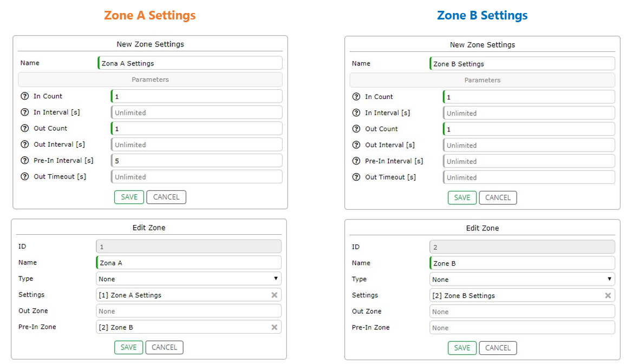Select Out Zone field in Zona A edit form
Viewport: 633px width, 364px height.
coord(188,311)
